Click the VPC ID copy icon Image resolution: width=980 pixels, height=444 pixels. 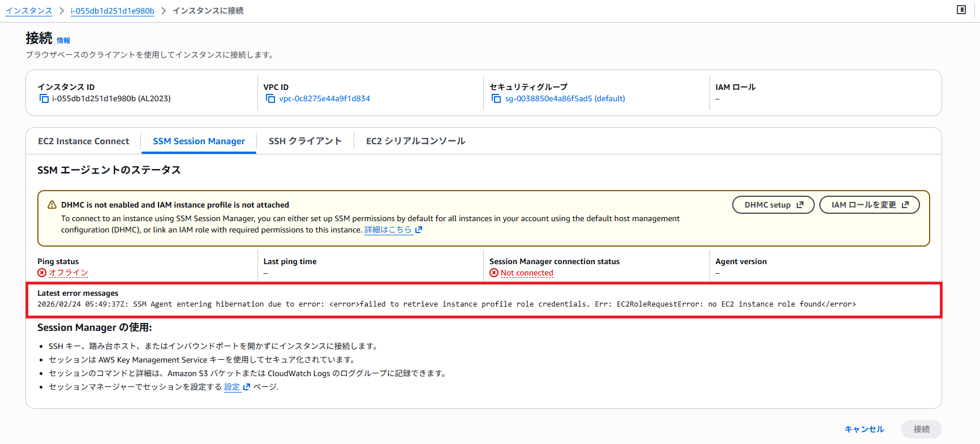click(270, 98)
